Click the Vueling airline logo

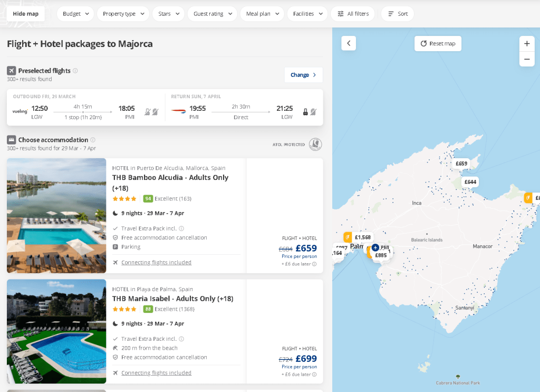pyautogui.click(x=20, y=111)
